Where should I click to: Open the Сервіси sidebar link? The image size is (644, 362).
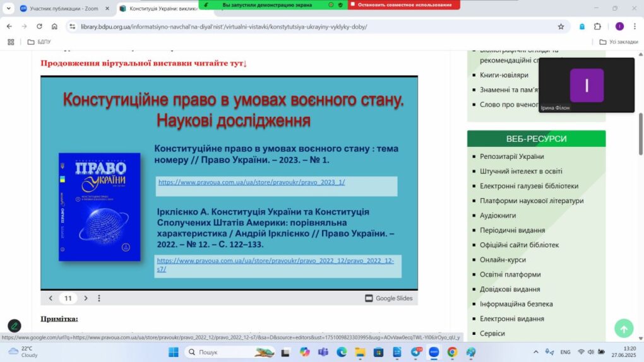point(492,334)
